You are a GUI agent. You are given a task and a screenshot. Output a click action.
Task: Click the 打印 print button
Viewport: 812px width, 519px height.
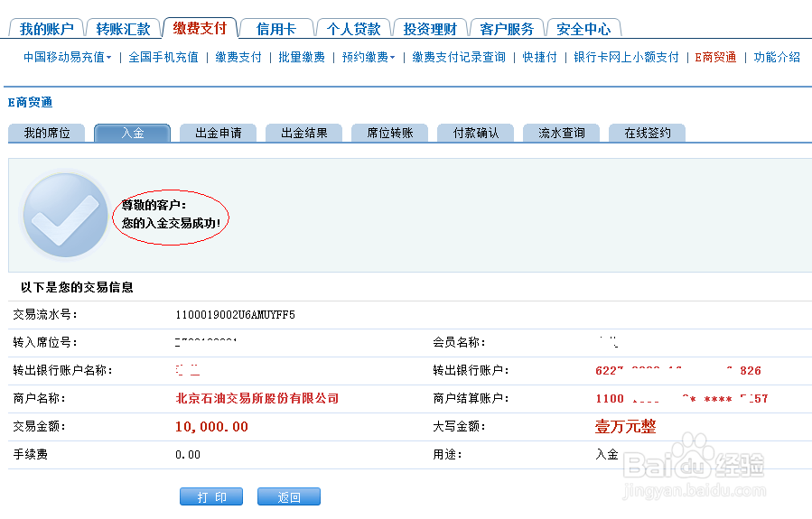(x=211, y=496)
